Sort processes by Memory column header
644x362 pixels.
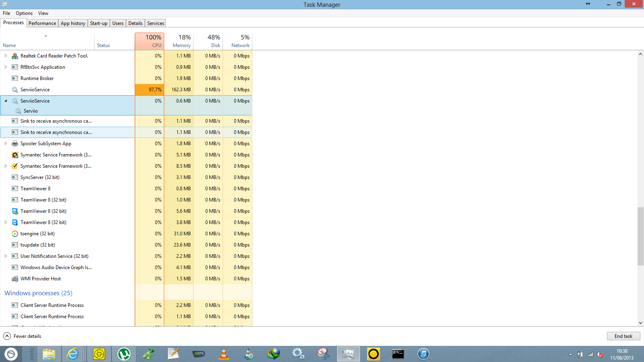point(179,41)
